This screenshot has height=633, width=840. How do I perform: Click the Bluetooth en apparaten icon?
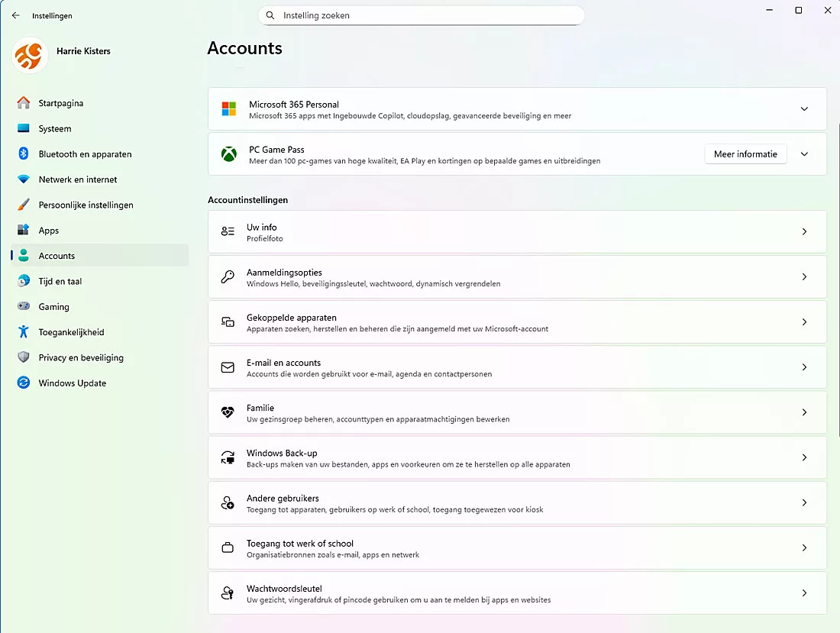tap(24, 154)
